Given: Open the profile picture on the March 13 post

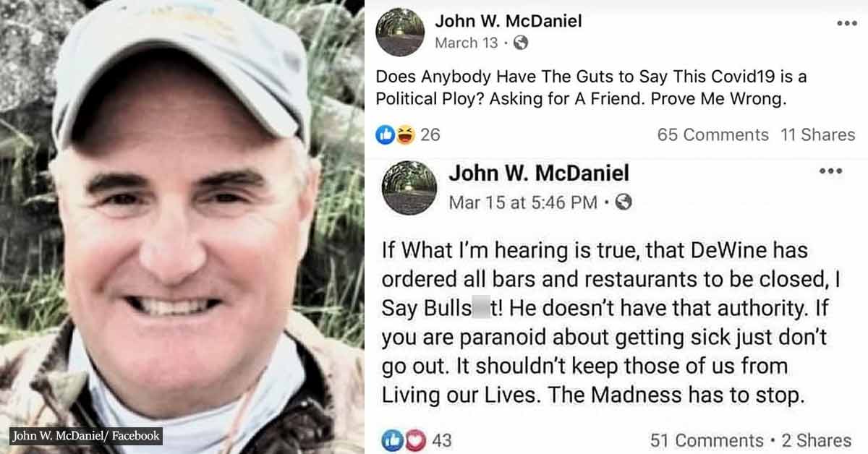Looking at the screenshot, I should point(400,32).
